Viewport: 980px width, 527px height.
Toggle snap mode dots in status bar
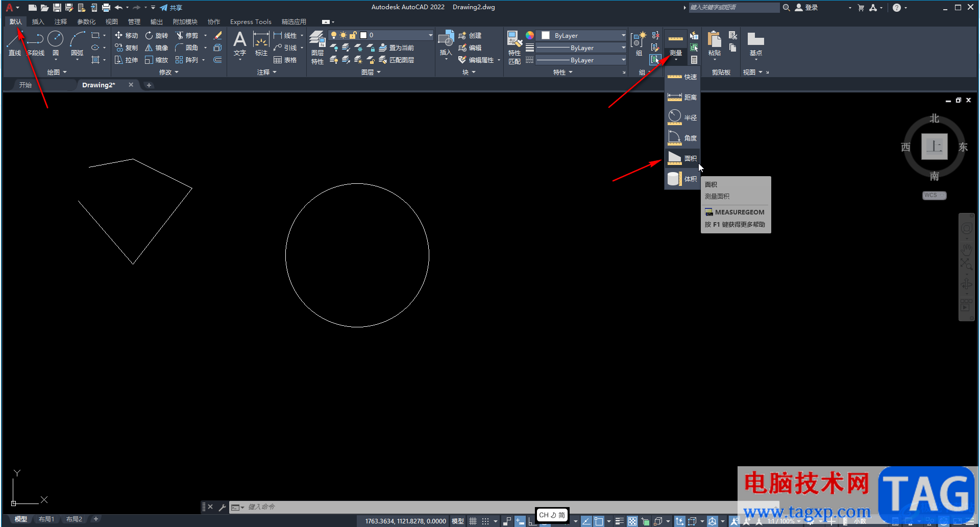tap(485, 521)
